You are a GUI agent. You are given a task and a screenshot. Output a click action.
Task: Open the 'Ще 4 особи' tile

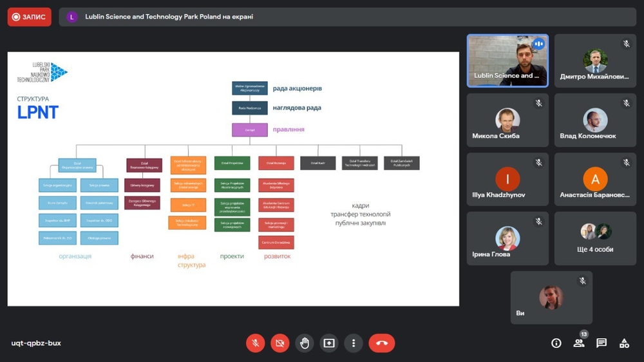[595, 238]
